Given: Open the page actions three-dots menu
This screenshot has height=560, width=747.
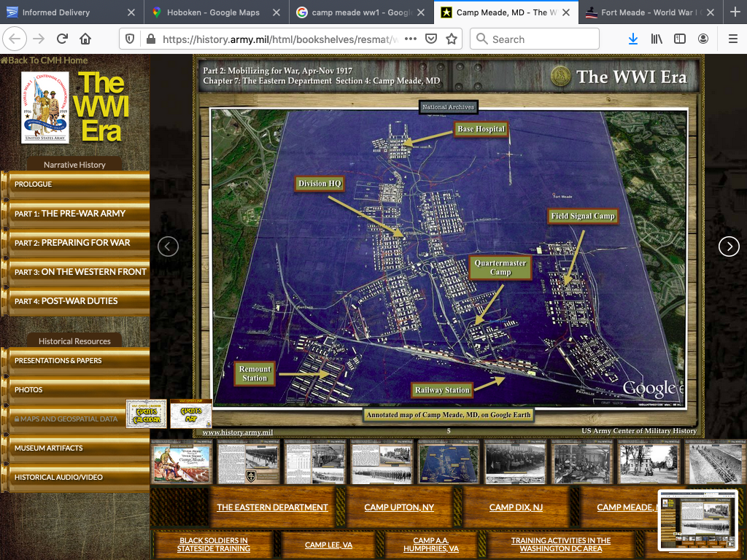Looking at the screenshot, I should 411,39.
